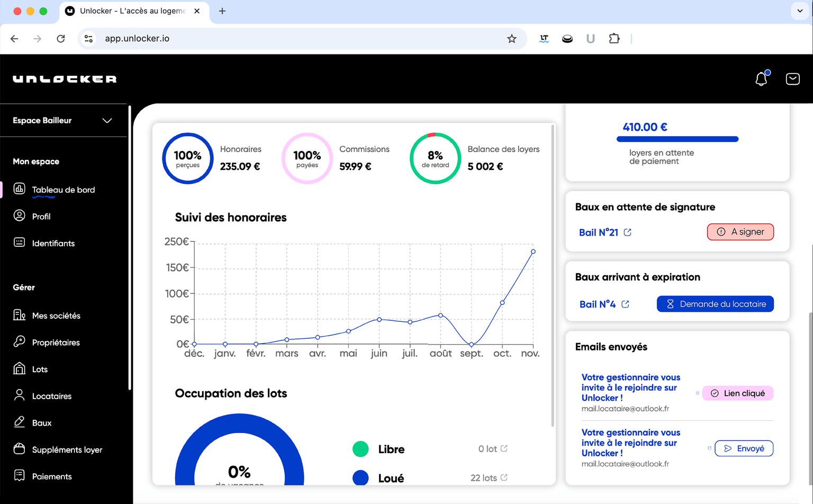The height and width of the screenshot is (504, 813).
Task: Click the nov. data point on chart
Action: pyautogui.click(x=533, y=251)
